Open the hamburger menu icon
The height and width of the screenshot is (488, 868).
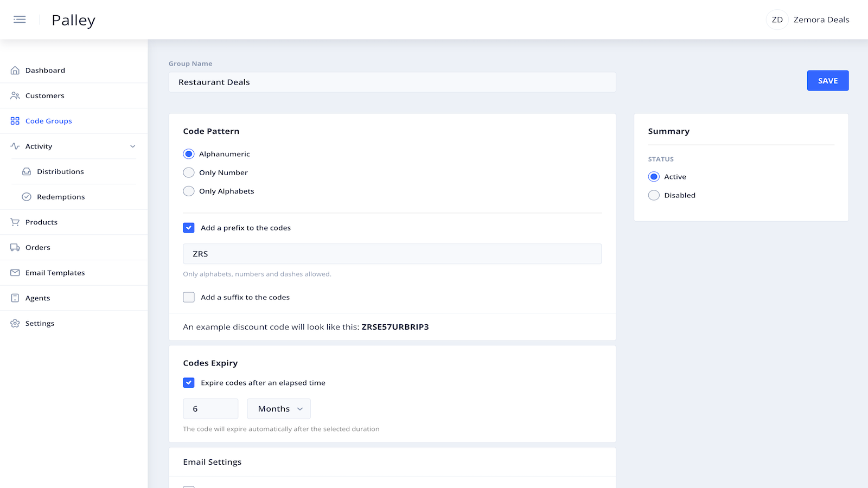point(20,20)
